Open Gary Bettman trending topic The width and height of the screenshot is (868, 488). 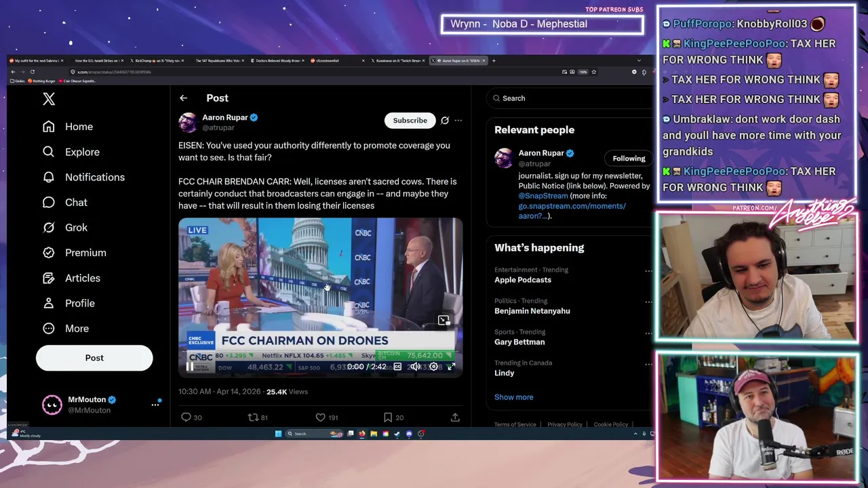tap(519, 342)
